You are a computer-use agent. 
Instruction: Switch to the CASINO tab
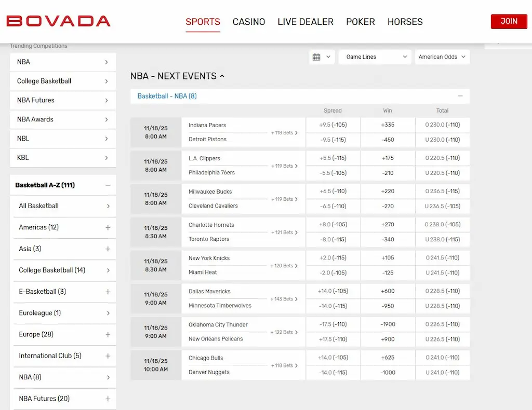[249, 22]
